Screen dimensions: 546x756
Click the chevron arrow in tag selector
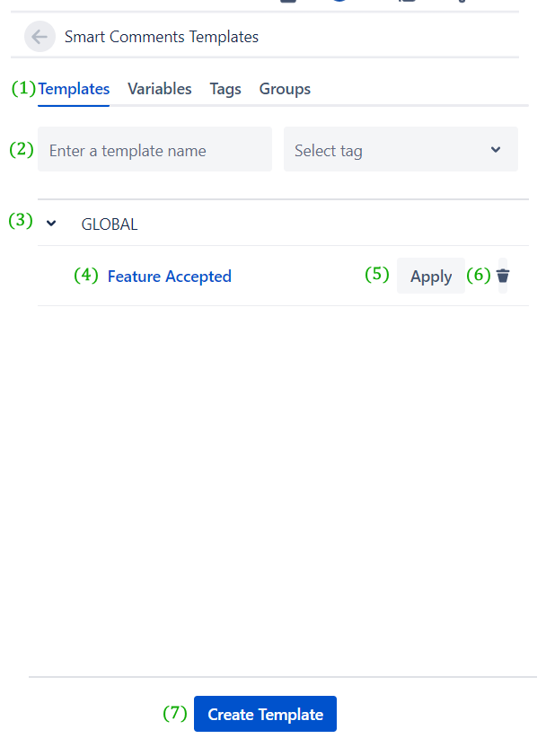(x=496, y=150)
